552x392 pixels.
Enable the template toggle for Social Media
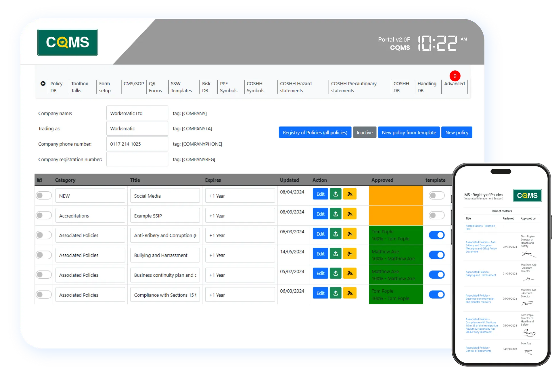tap(437, 195)
